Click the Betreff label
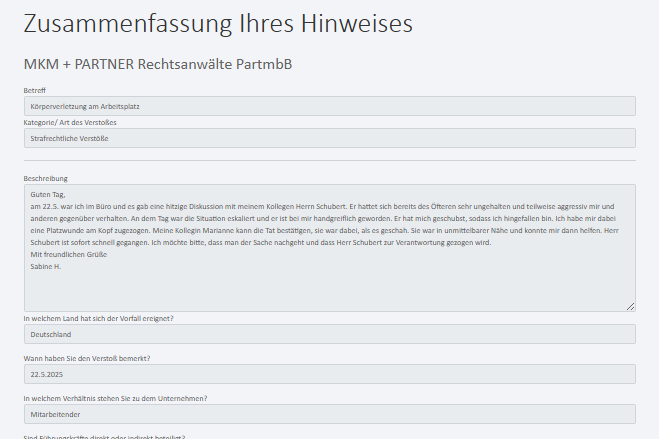This screenshot has width=659, height=439. point(35,90)
